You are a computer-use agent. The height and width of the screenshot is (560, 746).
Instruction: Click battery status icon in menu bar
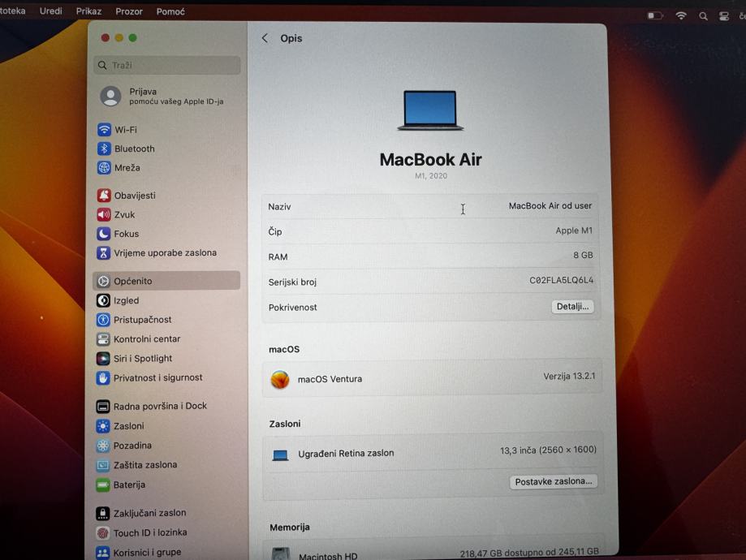tap(655, 15)
